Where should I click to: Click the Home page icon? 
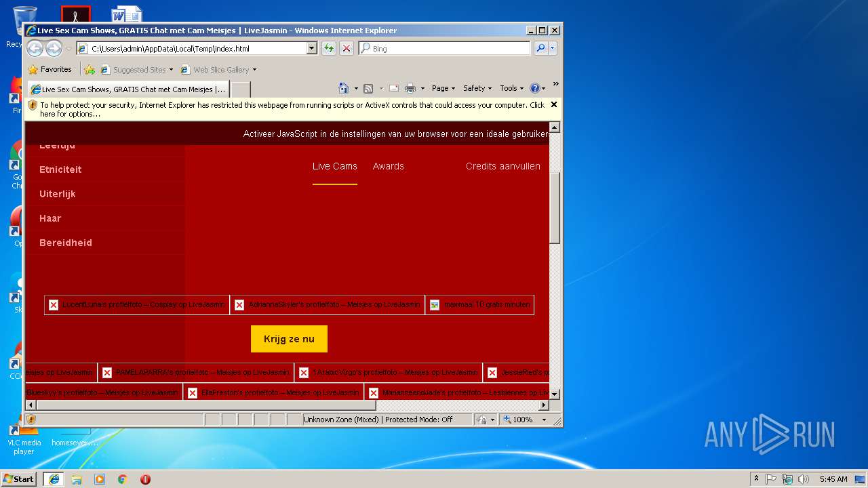click(x=344, y=88)
